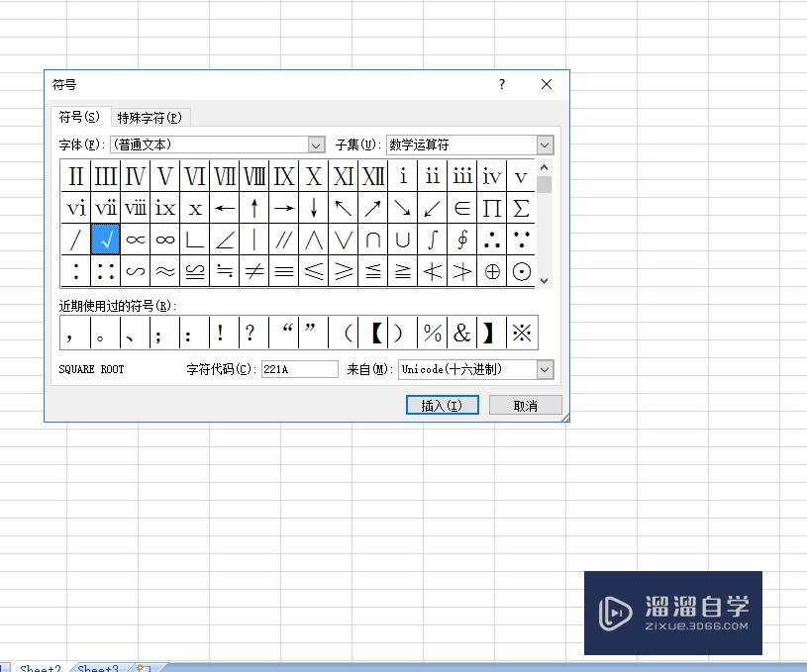Open the 字体 font dropdown

[317, 145]
